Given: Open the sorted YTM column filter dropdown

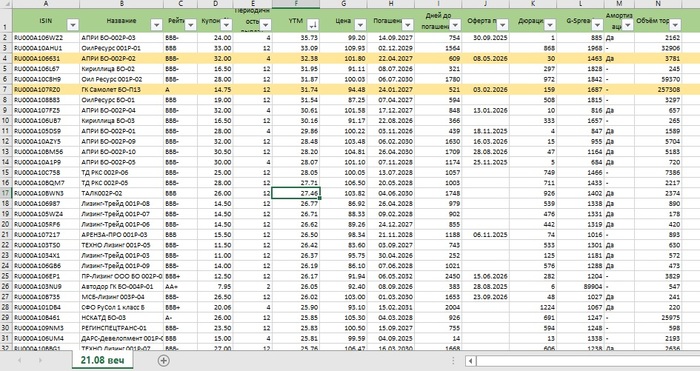Looking at the screenshot, I should (x=313, y=25).
